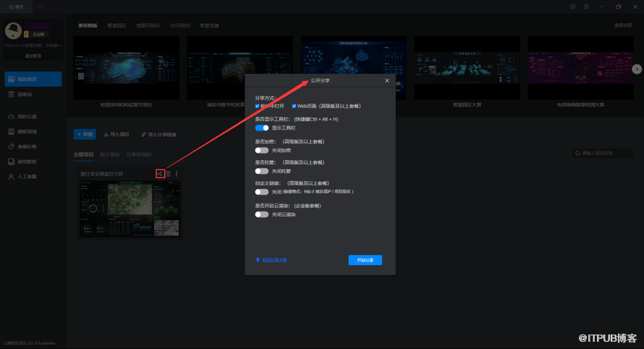
Task: Open the 如何分享大屏 help link
Action: coord(274,260)
